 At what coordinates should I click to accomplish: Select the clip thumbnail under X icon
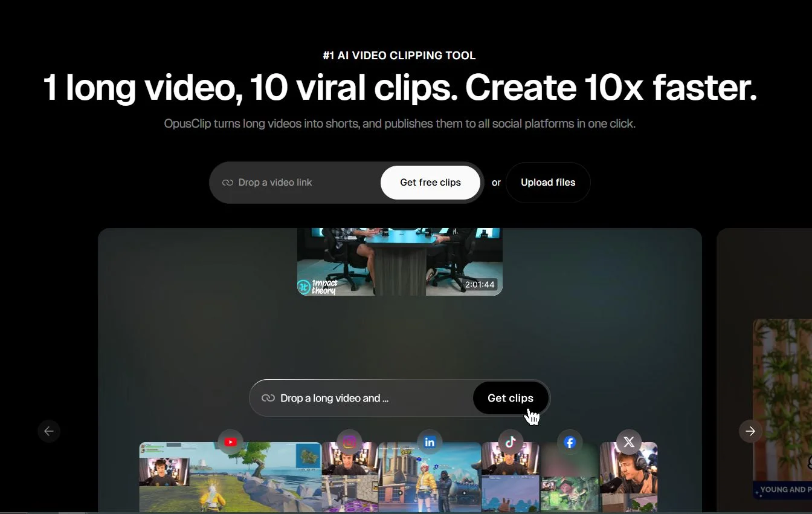coord(628,478)
